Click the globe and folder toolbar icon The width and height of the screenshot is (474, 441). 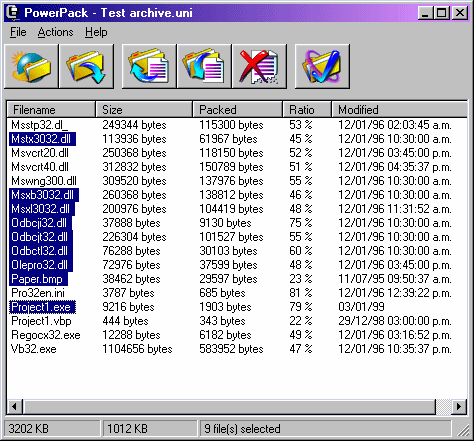31,66
